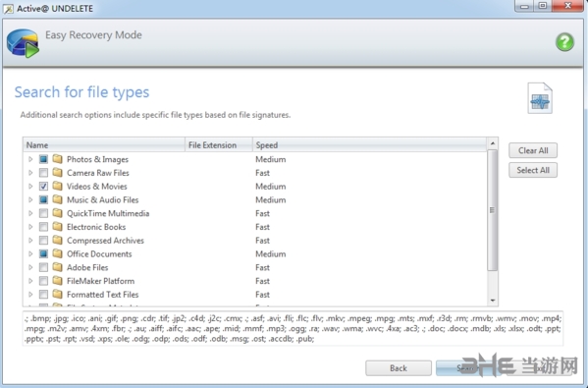Click the Office Documents folder icon
This screenshot has width=588, height=388.
click(x=57, y=253)
